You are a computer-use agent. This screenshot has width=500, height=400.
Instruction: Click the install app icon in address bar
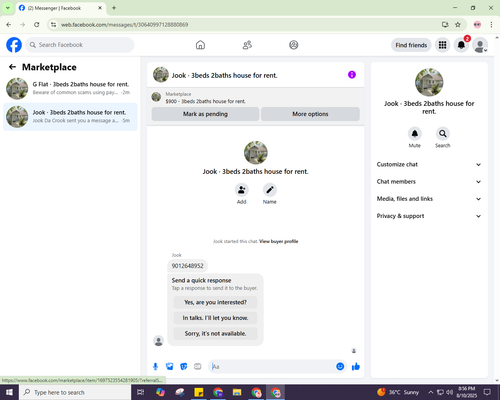point(445,24)
